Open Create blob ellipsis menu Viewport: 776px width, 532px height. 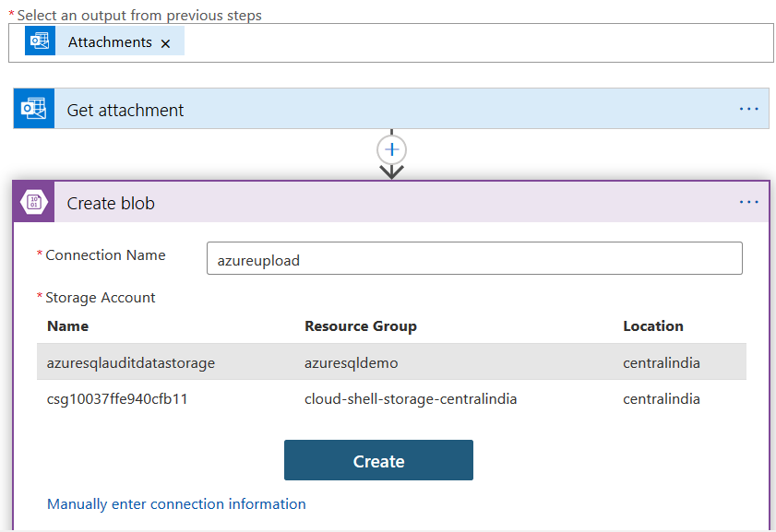[x=748, y=203]
